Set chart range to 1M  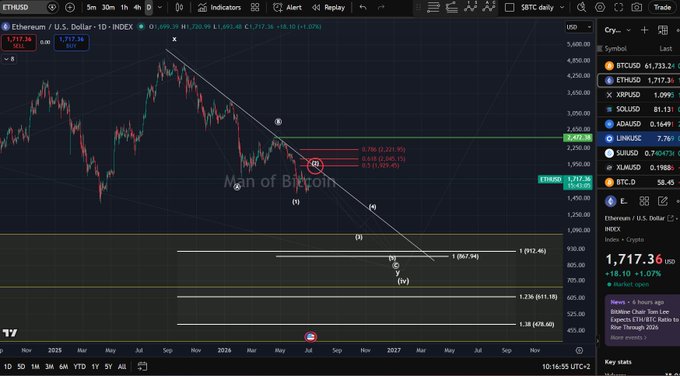35,367
